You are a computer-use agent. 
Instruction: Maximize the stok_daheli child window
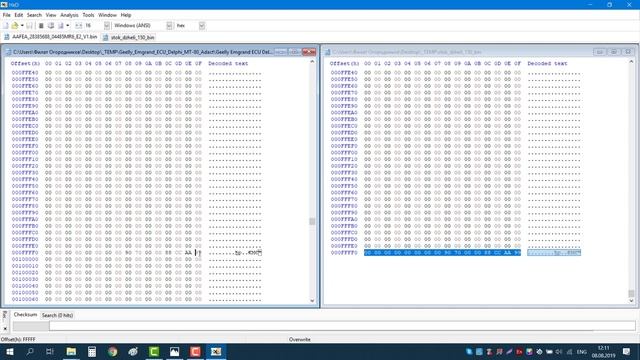(x=613, y=52)
